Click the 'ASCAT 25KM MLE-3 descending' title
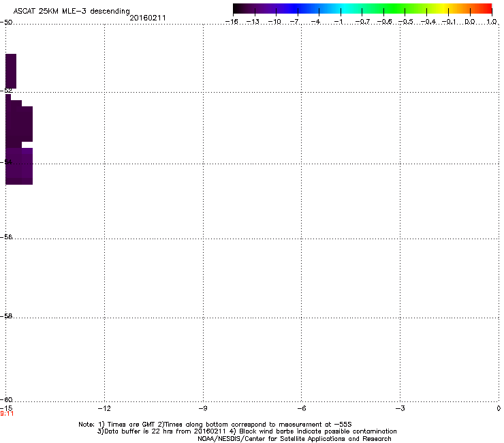Image resolution: width=504 pixels, height=443 pixels. 72,12
